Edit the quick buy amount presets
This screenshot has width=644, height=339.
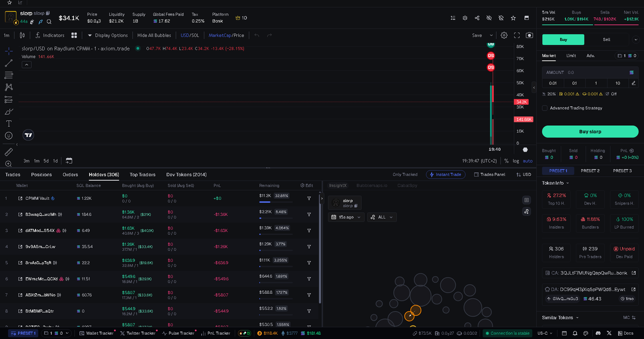(633, 83)
